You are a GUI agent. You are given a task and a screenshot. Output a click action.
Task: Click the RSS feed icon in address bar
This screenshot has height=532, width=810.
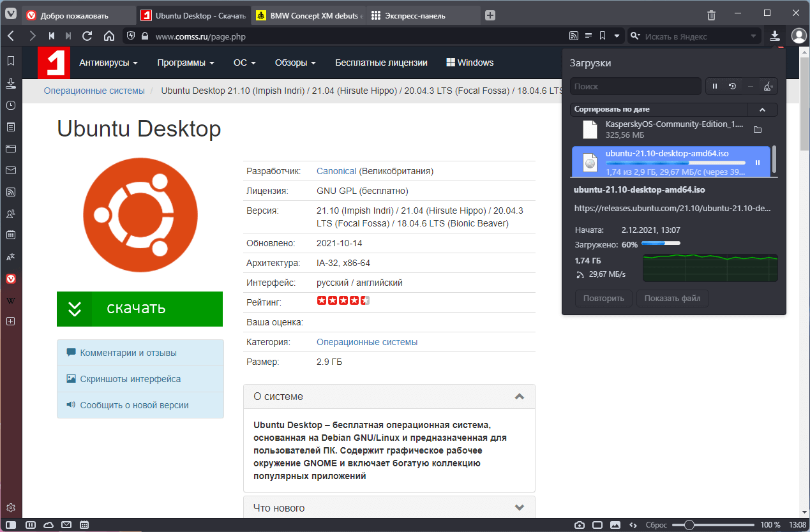point(573,36)
